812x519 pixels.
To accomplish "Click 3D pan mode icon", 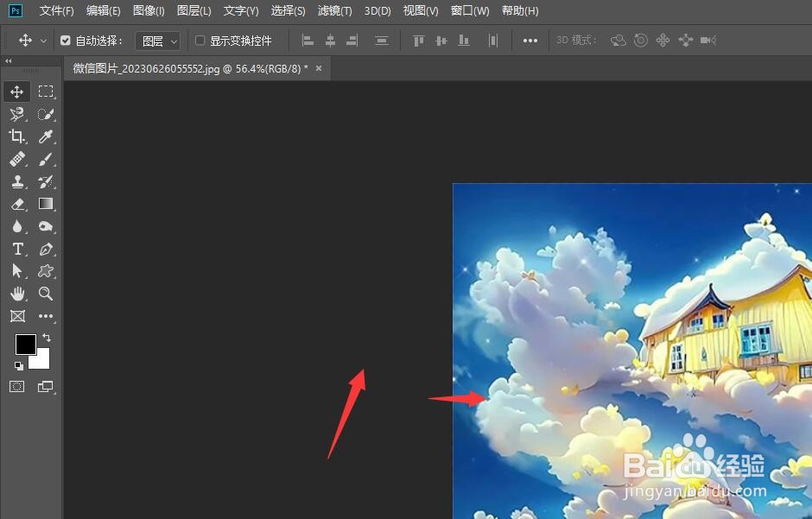I will pos(663,41).
